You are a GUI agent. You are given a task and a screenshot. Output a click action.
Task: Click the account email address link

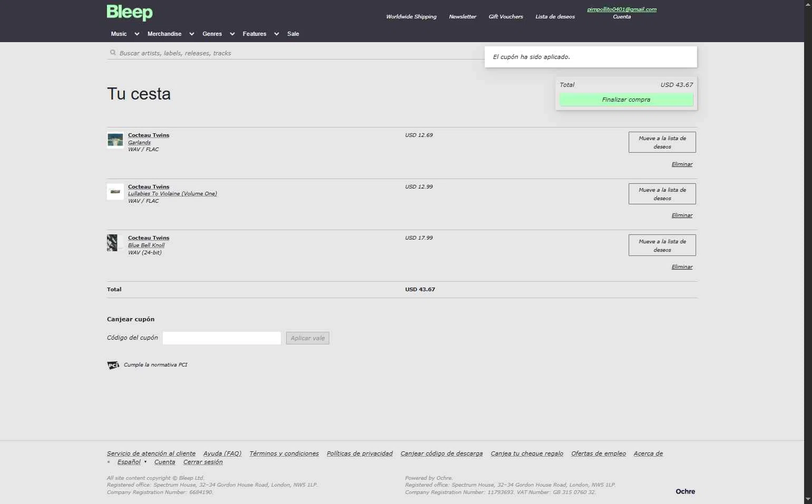622,9
